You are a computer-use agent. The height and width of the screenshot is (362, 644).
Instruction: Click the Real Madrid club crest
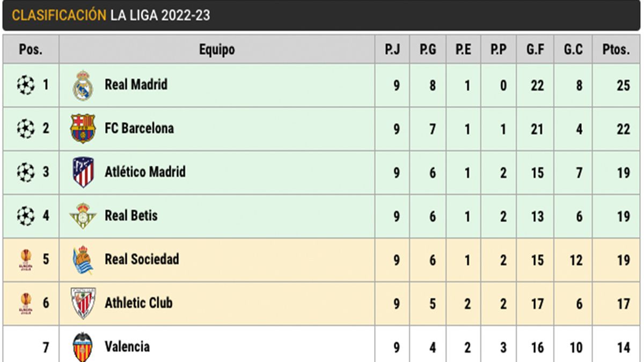tap(83, 85)
